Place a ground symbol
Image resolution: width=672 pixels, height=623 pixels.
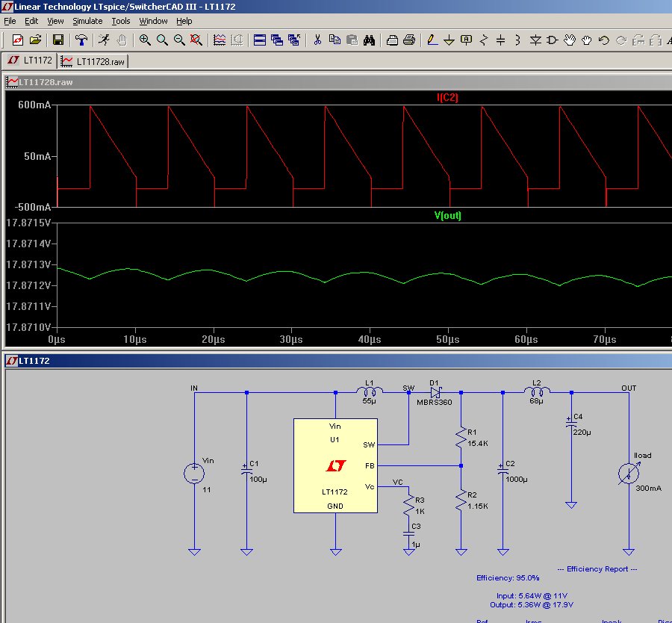click(x=449, y=40)
